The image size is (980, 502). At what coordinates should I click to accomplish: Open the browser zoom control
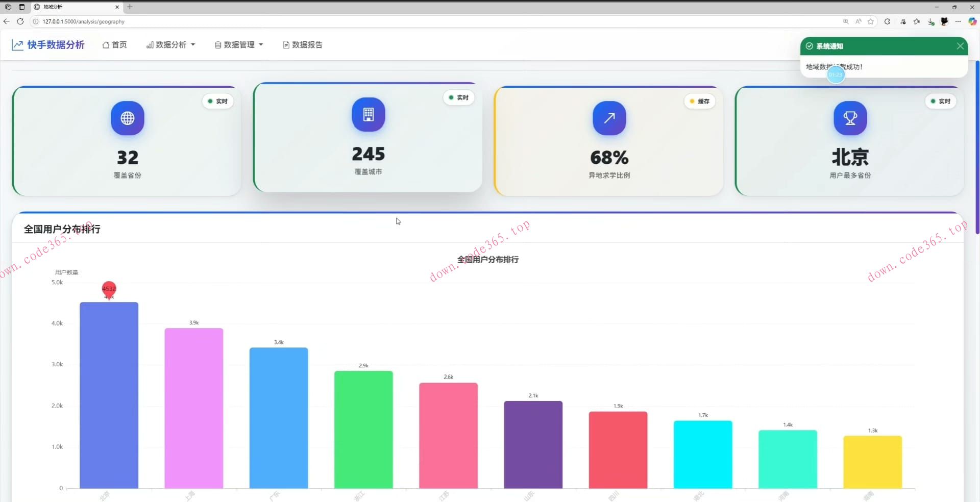click(x=846, y=21)
